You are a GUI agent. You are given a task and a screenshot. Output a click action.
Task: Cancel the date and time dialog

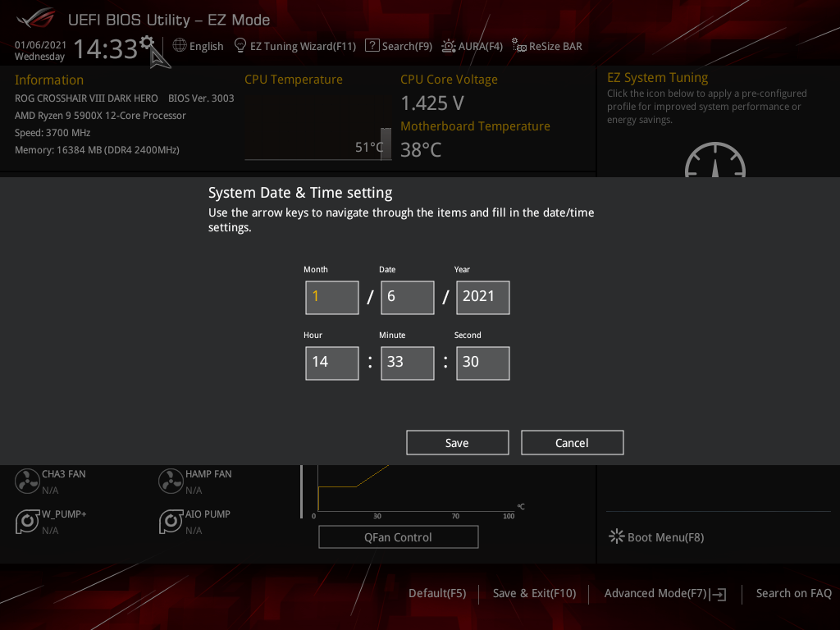[572, 442]
